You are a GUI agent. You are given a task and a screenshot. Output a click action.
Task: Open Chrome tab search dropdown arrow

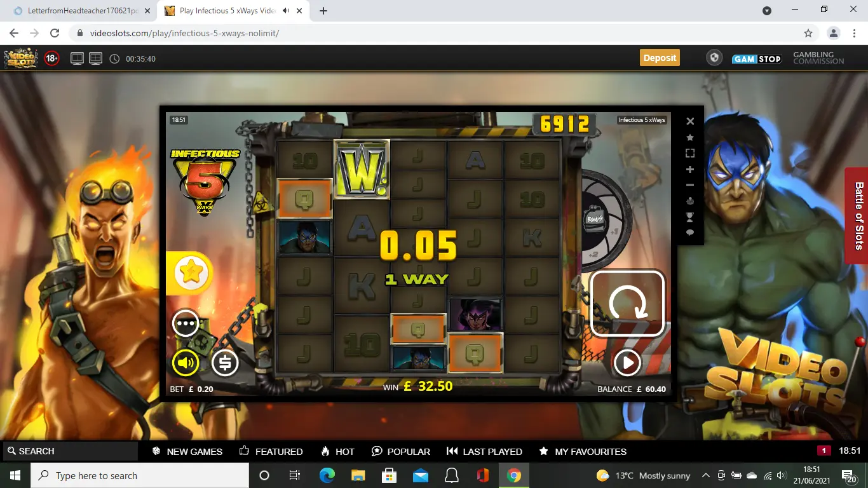click(x=767, y=11)
